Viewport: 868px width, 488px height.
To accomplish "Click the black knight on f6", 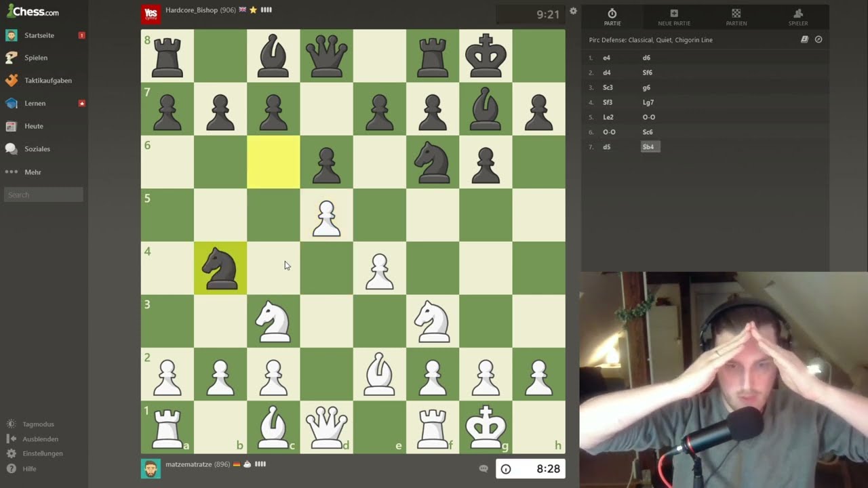I will [433, 162].
